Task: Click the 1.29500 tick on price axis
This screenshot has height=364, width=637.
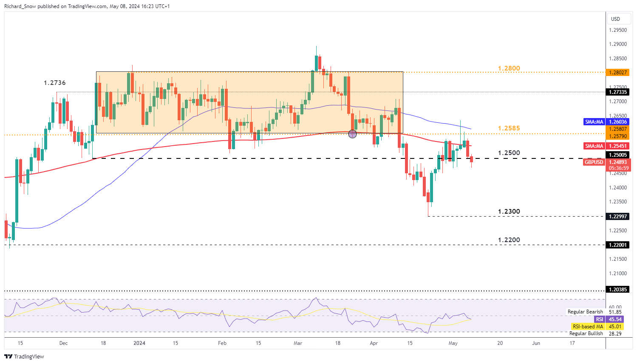Action: pyautogui.click(x=618, y=30)
